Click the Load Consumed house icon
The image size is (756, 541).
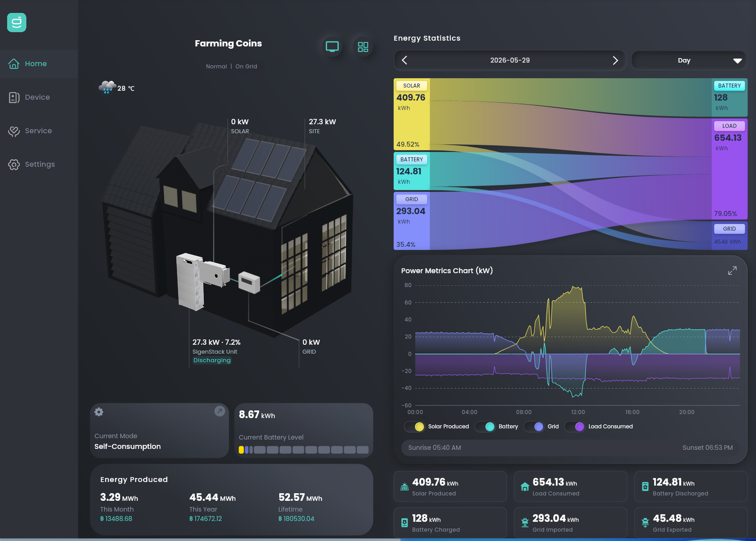point(525,487)
